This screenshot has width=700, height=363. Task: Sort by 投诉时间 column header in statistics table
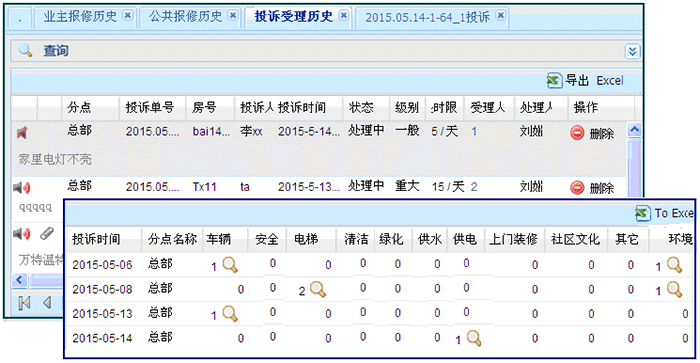click(96, 239)
